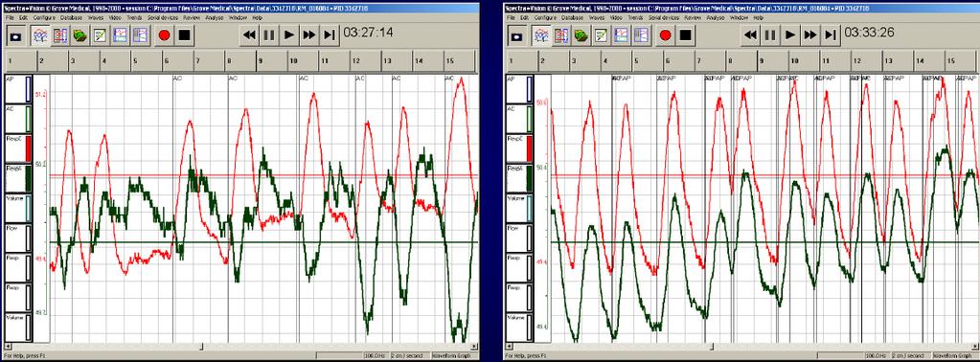This screenshot has height=362, width=980.
Task: Click event marker button 7 in right window
Action: click(710, 61)
